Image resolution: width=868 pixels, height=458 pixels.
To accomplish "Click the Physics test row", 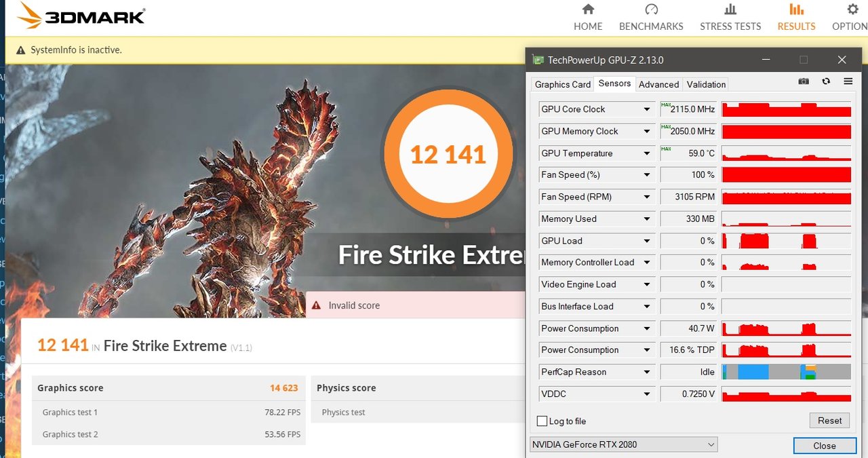I will point(418,413).
